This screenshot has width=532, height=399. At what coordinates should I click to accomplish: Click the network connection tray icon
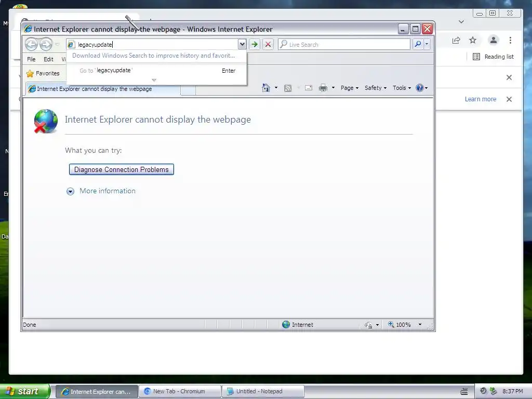(493, 391)
